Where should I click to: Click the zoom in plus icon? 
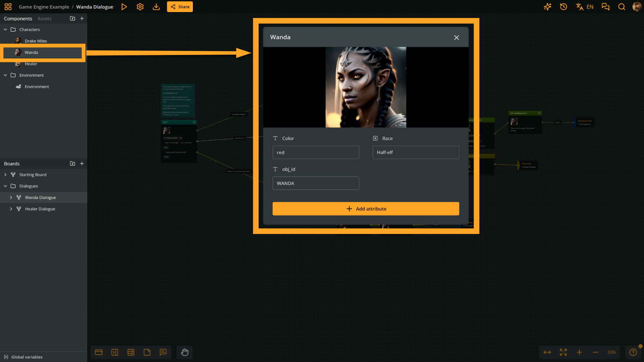pyautogui.click(x=579, y=352)
